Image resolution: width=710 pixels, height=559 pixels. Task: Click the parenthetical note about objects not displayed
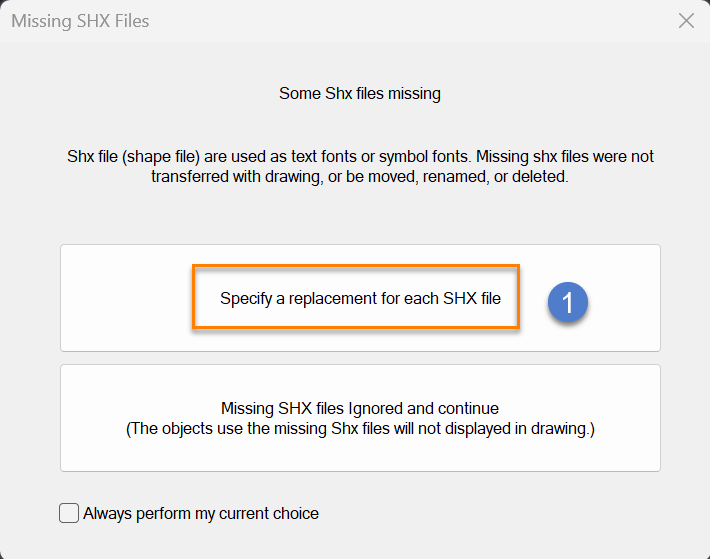[x=360, y=429]
